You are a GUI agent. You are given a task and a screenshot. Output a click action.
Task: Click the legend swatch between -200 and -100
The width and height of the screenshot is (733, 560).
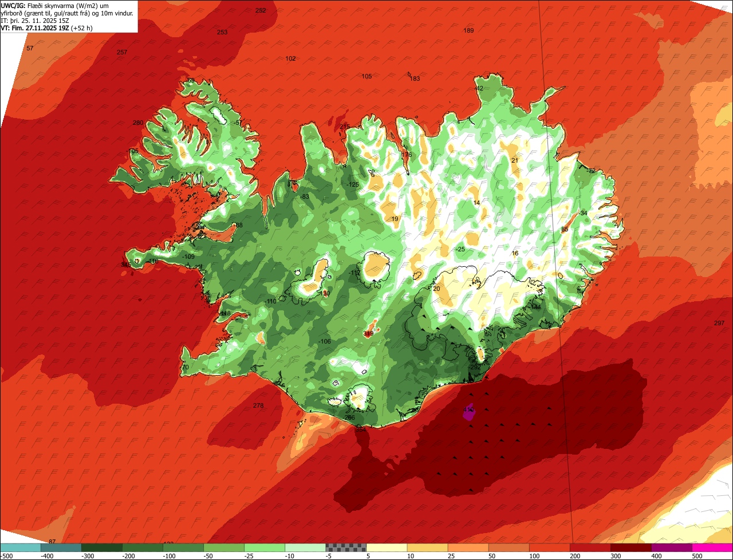pyautogui.click(x=143, y=547)
